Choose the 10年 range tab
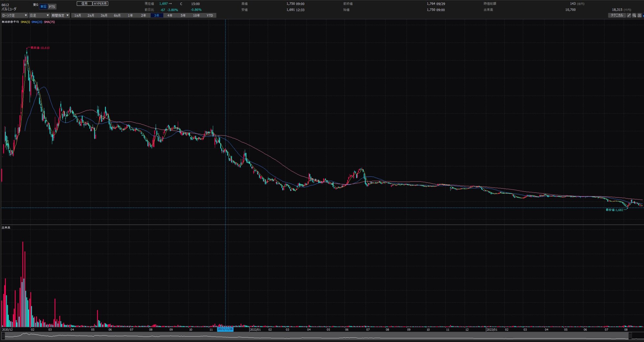Viewport: 644px width, 342px height. point(196,15)
